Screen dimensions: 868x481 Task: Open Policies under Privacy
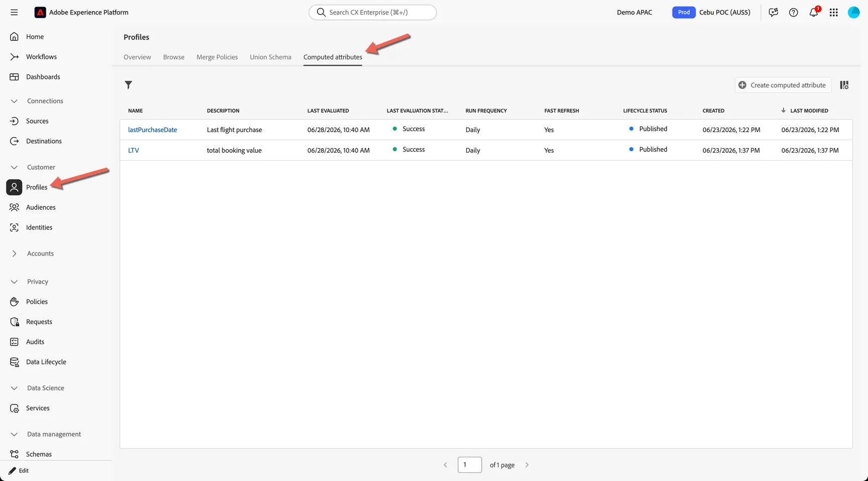coord(37,302)
